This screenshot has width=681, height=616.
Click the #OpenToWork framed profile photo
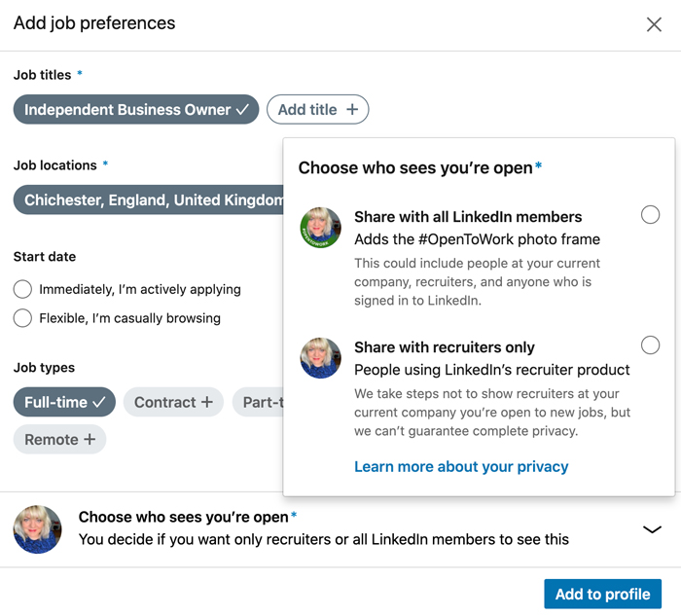[321, 228]
